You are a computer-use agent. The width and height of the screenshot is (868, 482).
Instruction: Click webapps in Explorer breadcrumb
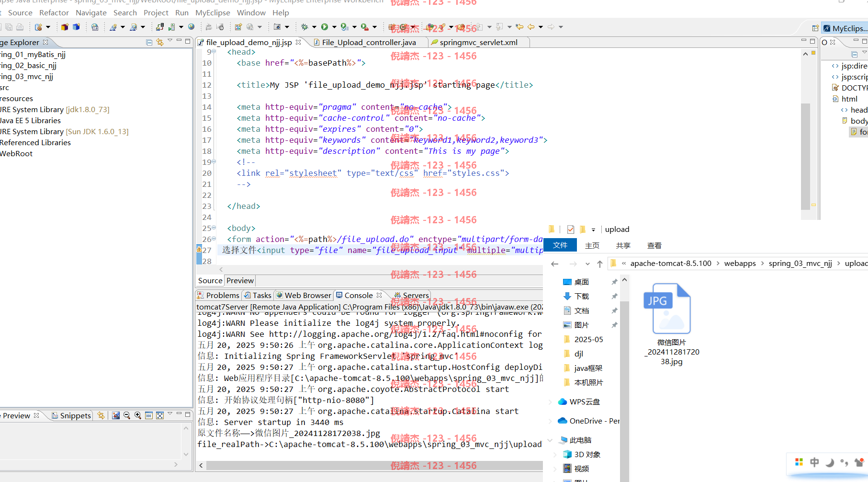point(740,263)
